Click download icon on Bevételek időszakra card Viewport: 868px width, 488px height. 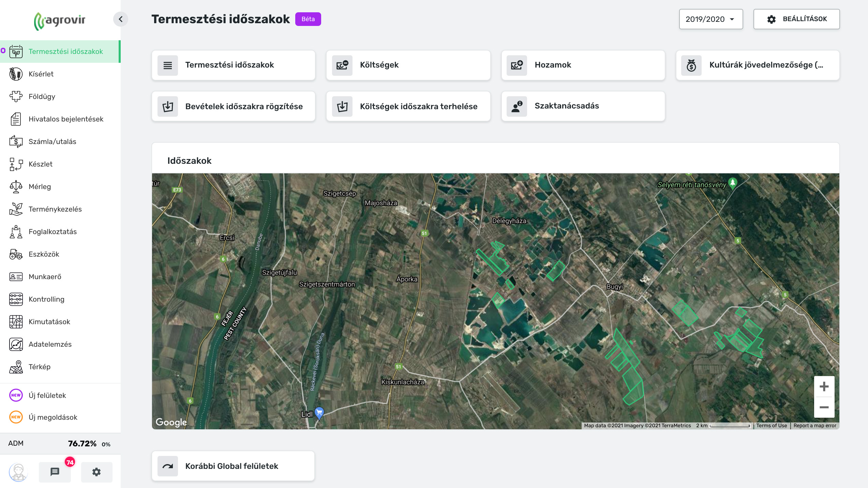[168, 106]
